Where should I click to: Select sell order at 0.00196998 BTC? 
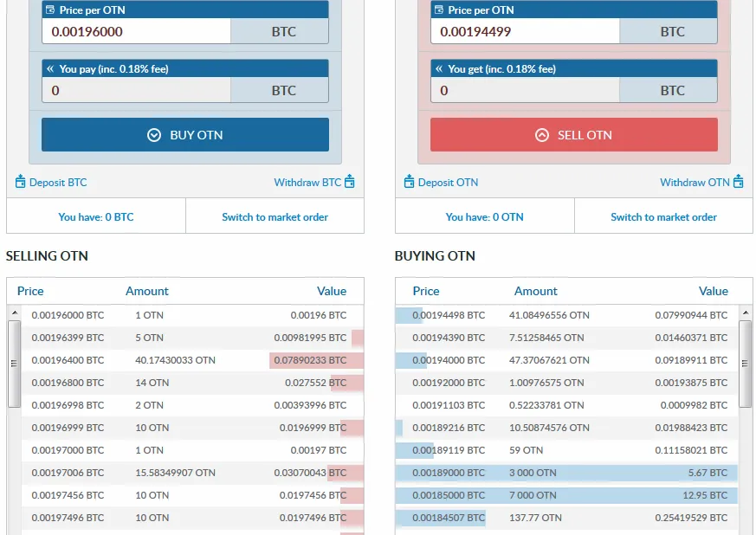click(192, 405)
